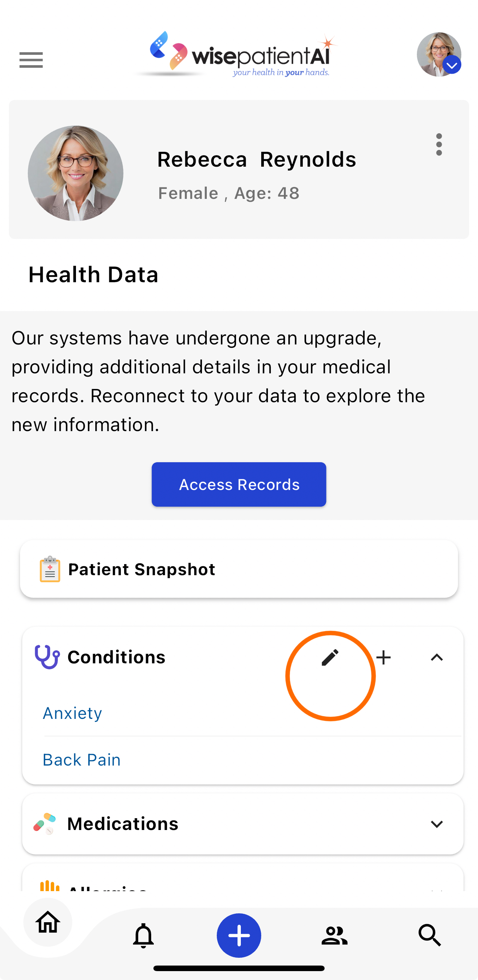Expand the Medications section

click(437, 824)
